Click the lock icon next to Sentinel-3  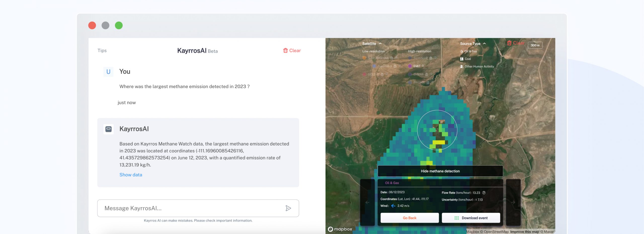[395, 66]
